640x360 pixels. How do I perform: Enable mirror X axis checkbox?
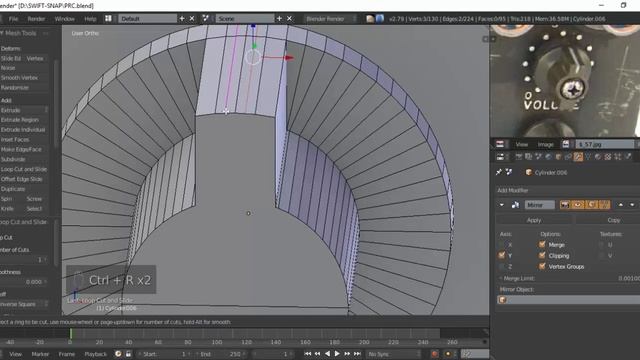502,244
